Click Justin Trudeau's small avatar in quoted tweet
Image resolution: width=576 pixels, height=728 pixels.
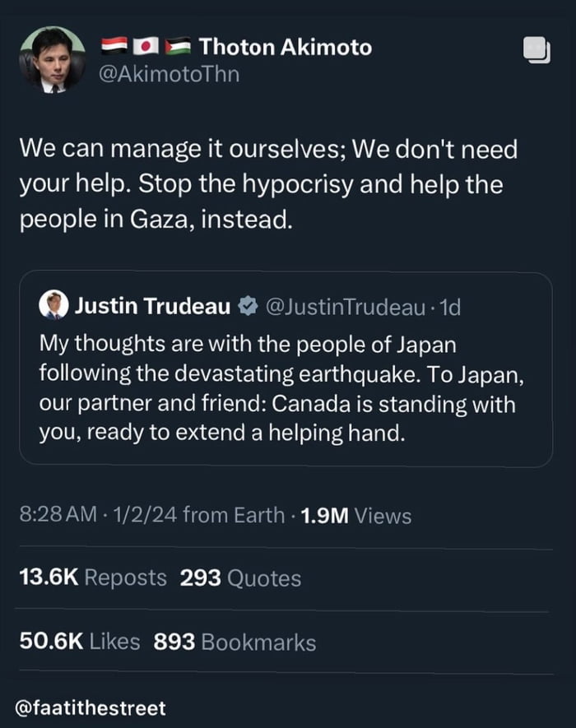tap(53, 306)
